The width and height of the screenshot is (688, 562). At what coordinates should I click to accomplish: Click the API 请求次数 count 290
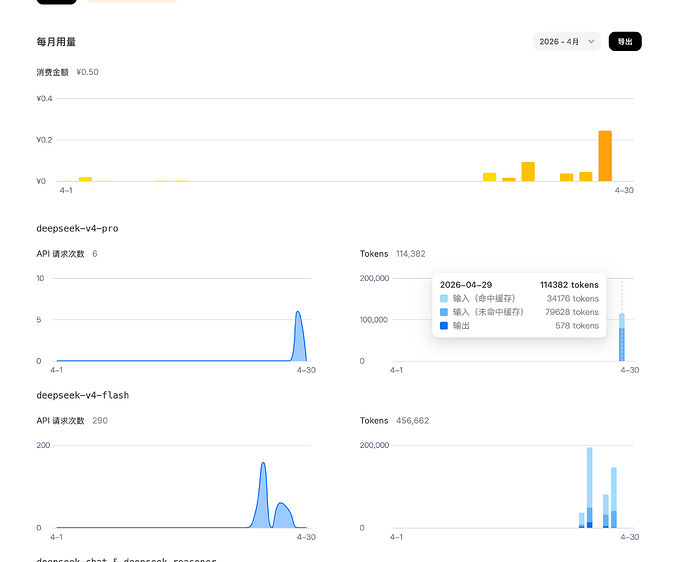coord(100,420)
